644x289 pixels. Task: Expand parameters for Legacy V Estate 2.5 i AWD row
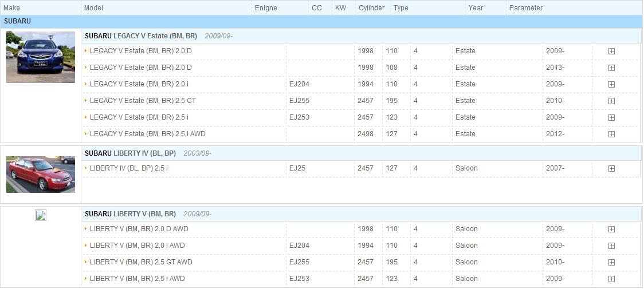tap(611, 134)
